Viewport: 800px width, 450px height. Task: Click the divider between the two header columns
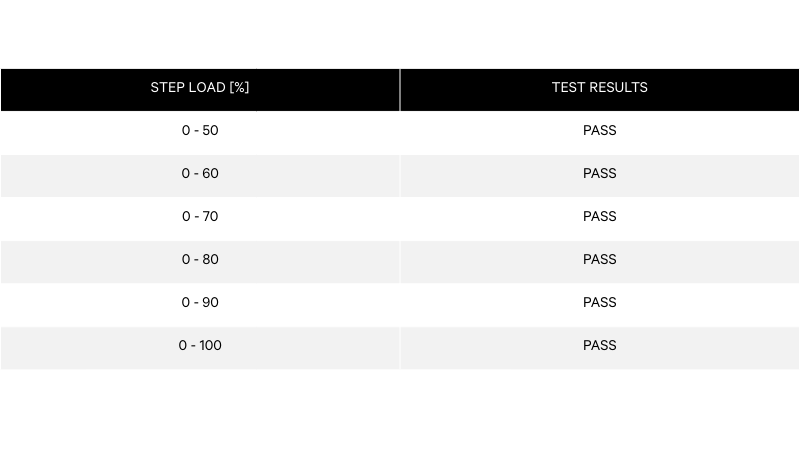[x=400, y=89]
